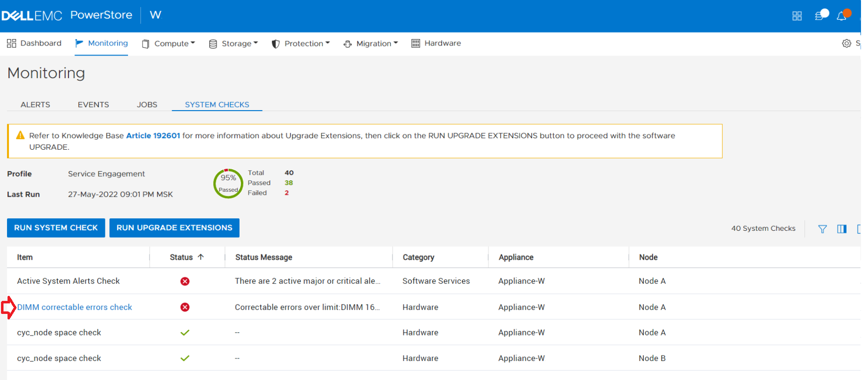This screenshot has height=380, width=868.
Task: Go to the Hardware menu
Action: click(x=436, y=44)
